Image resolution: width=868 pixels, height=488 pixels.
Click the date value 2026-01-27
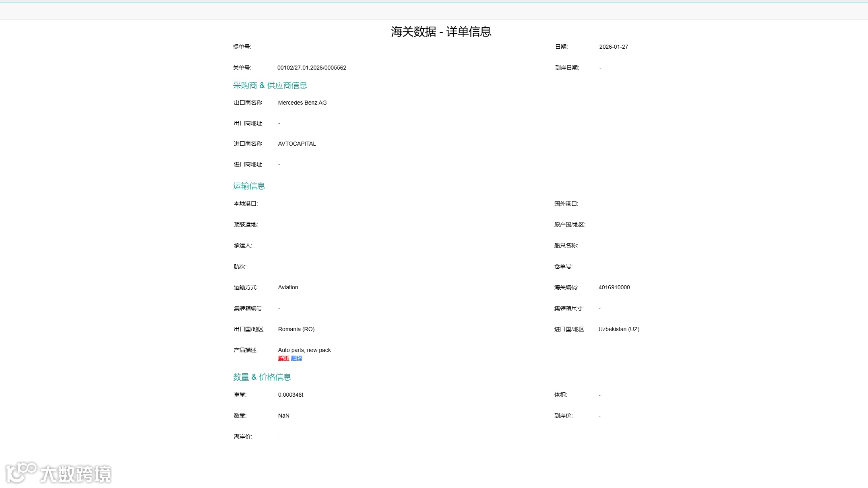(x=613, y=47)
